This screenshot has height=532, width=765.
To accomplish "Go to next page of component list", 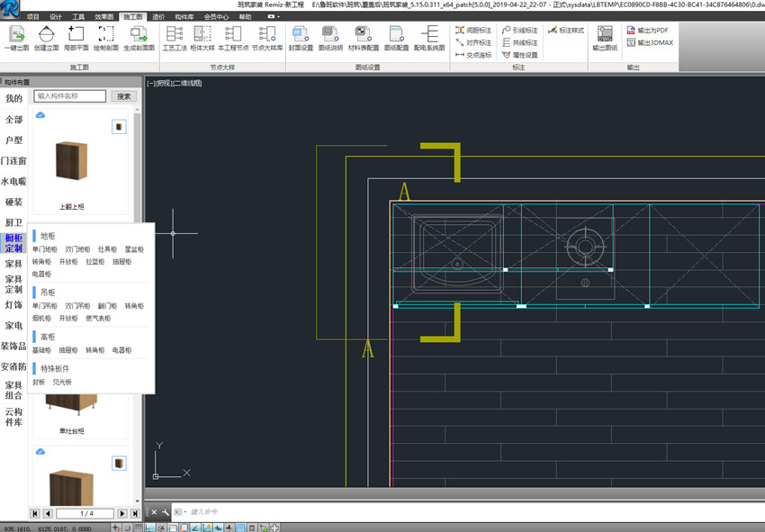I will (x=122, y=513).
